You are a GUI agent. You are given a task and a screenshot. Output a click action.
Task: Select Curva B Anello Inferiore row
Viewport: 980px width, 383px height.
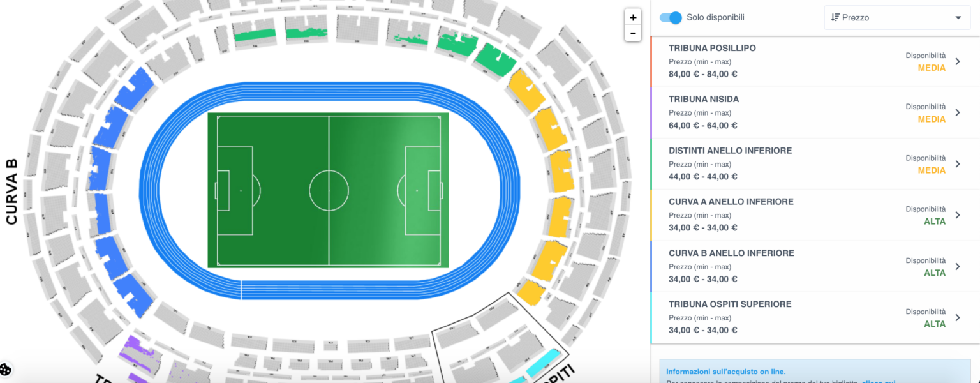798,266
